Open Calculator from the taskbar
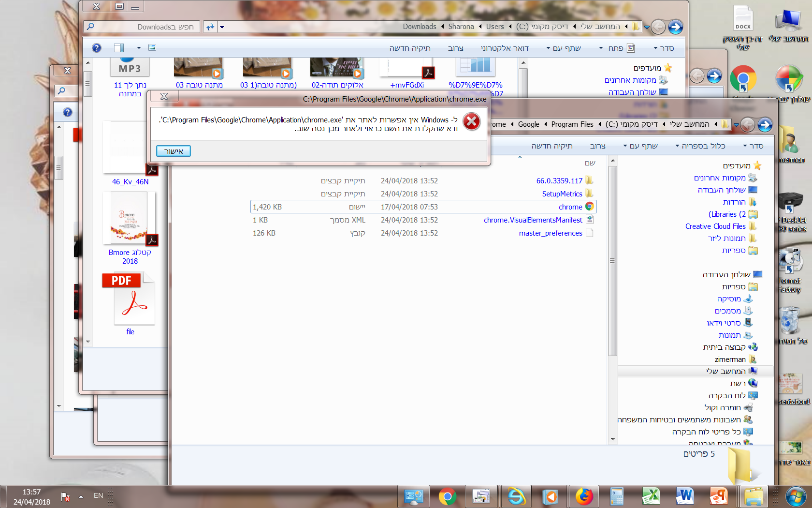812x508 pixels. click(617, 496)
